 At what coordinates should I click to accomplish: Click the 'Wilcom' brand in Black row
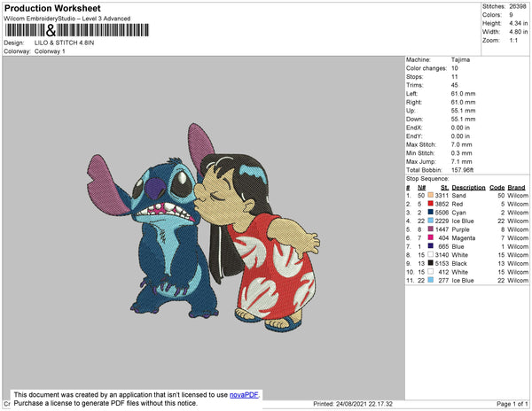[518, 263]
